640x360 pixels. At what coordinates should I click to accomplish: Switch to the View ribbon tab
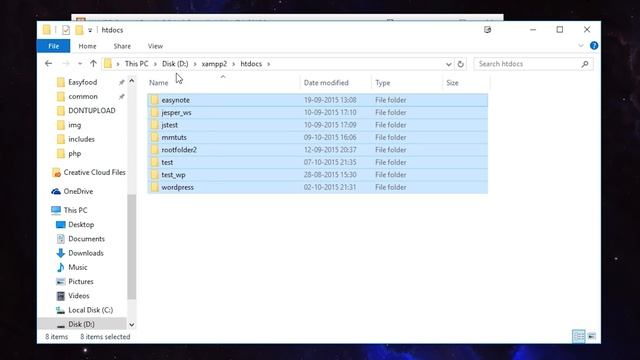click(155, 46)
